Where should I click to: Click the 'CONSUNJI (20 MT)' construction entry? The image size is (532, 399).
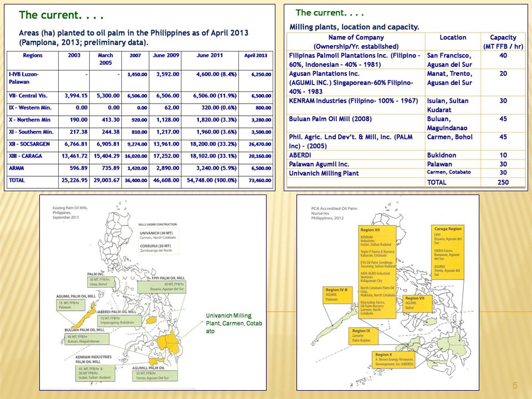(156, 248)
